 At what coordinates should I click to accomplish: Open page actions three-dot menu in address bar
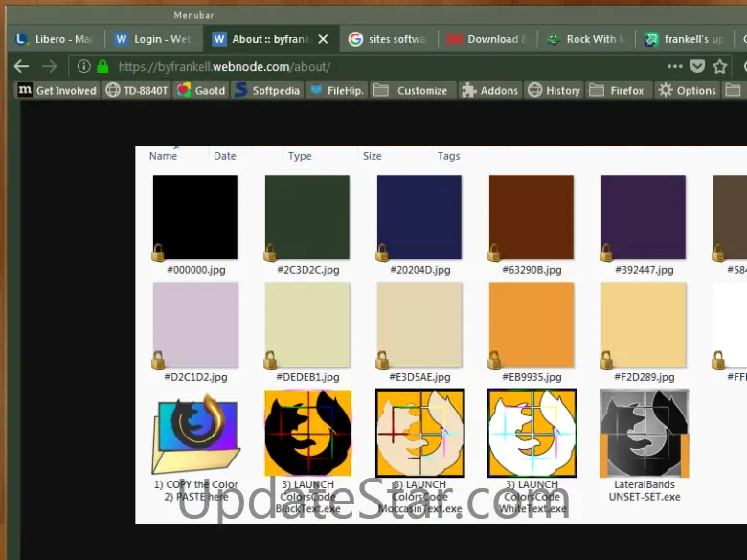pos(674,66)
